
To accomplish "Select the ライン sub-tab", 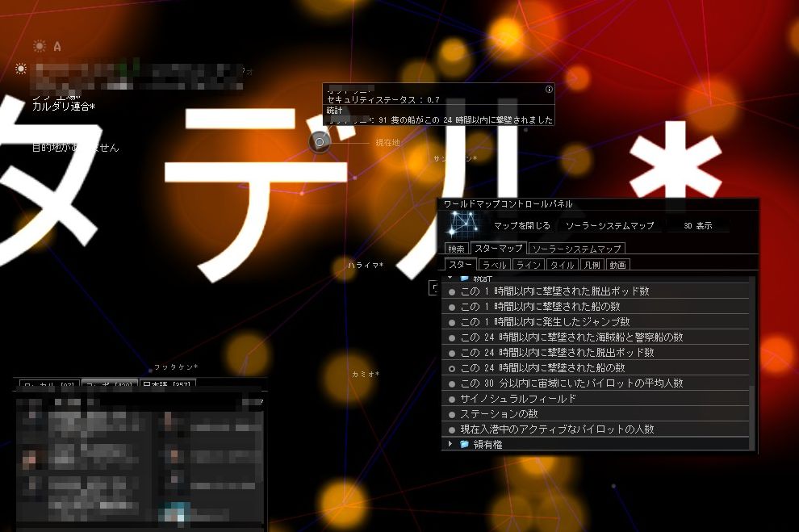I will [528, 265].
